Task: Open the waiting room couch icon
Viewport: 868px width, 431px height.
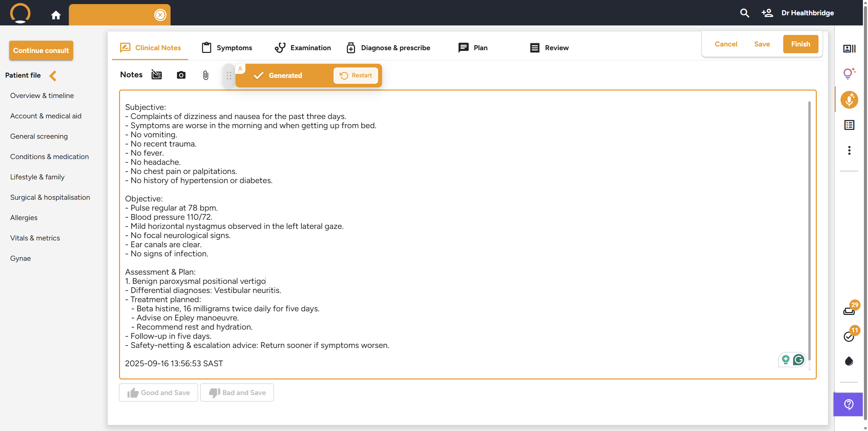Action: (849, 310)
